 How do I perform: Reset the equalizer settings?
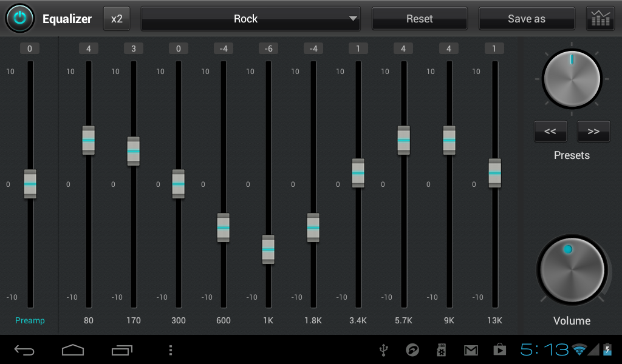419,18
